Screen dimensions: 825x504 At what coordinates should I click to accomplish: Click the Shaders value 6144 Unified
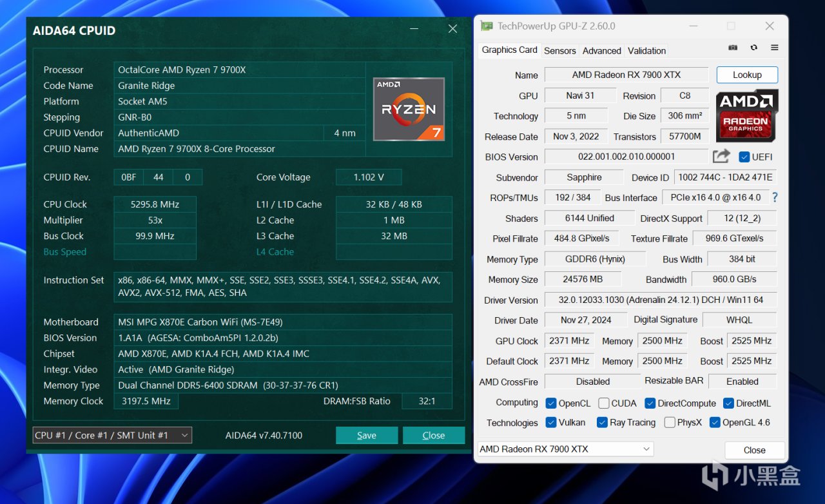[x=590, y=218]
